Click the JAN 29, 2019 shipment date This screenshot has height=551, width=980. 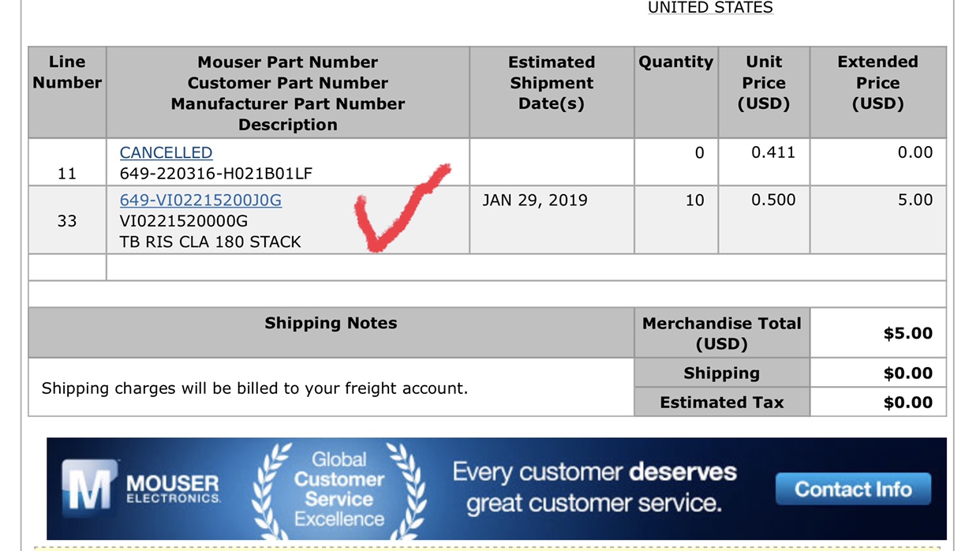[x=535, y=200]
